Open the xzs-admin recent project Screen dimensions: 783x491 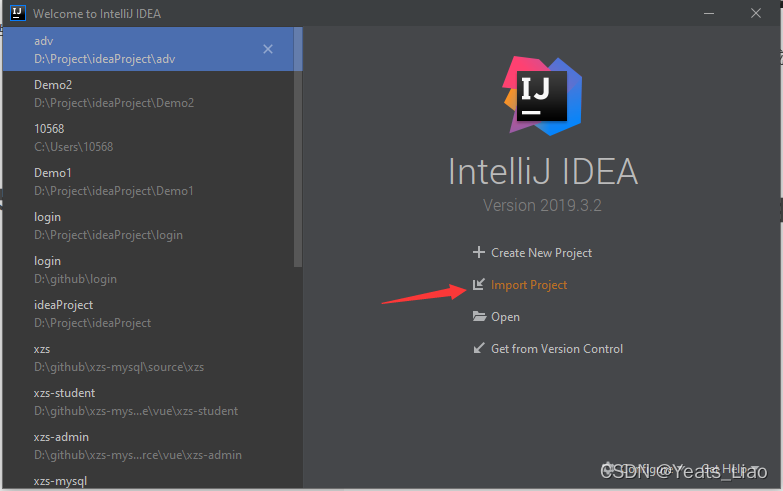(148, 445)
